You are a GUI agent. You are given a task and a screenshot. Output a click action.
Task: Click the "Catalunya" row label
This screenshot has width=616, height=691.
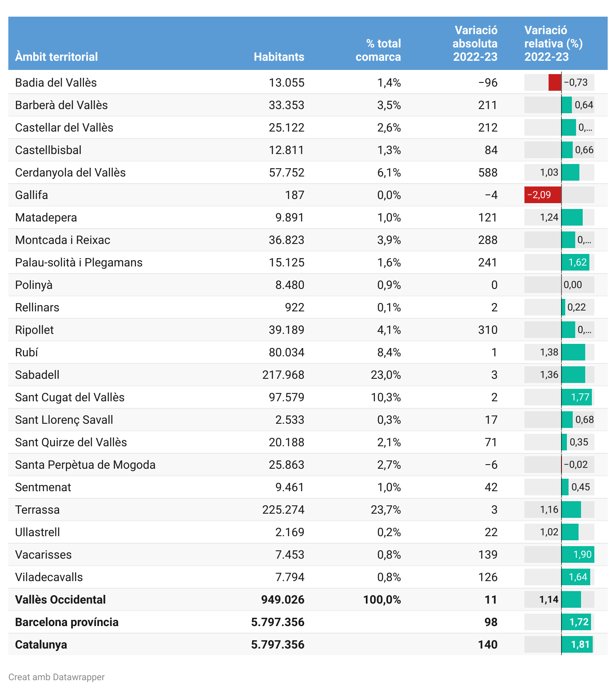coord(41,644)
